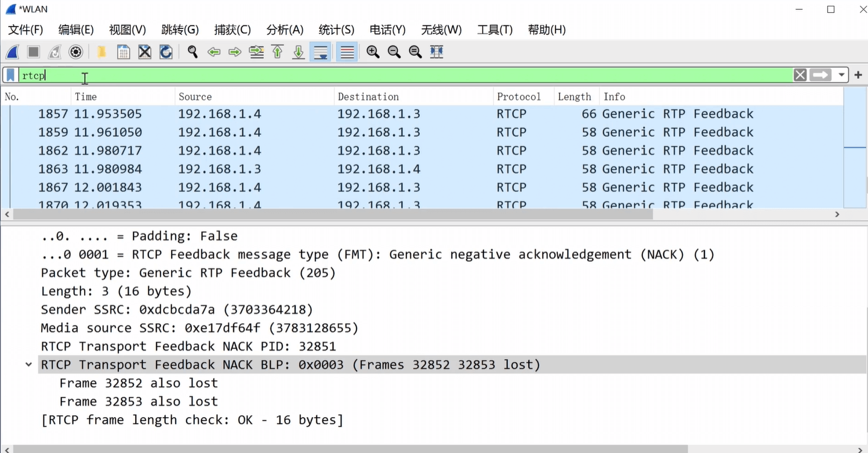Open the 编辑(E) menu

point(76,30)
